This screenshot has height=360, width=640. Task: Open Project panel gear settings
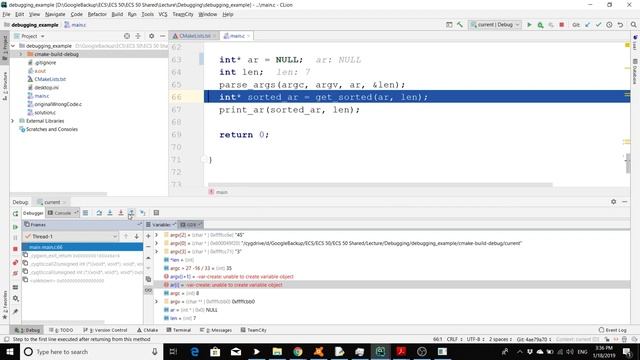151,36
